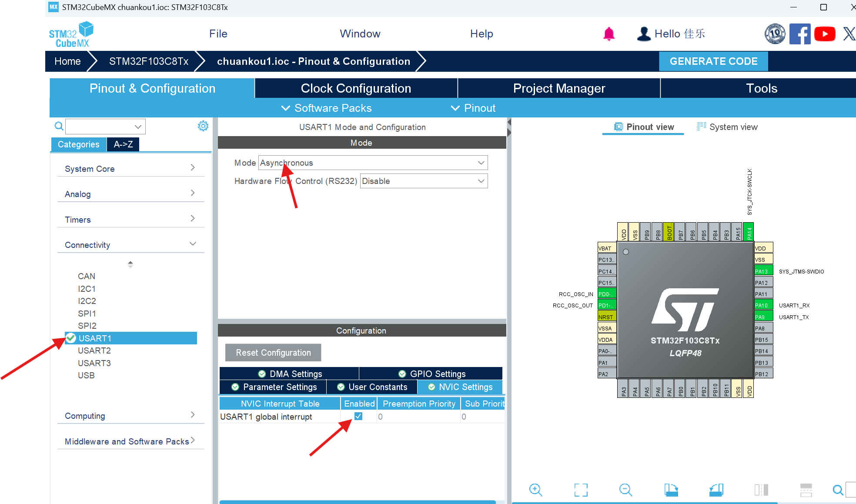Flip the chip view vertically
Viewport: 856px width, 504px height.
806,490
